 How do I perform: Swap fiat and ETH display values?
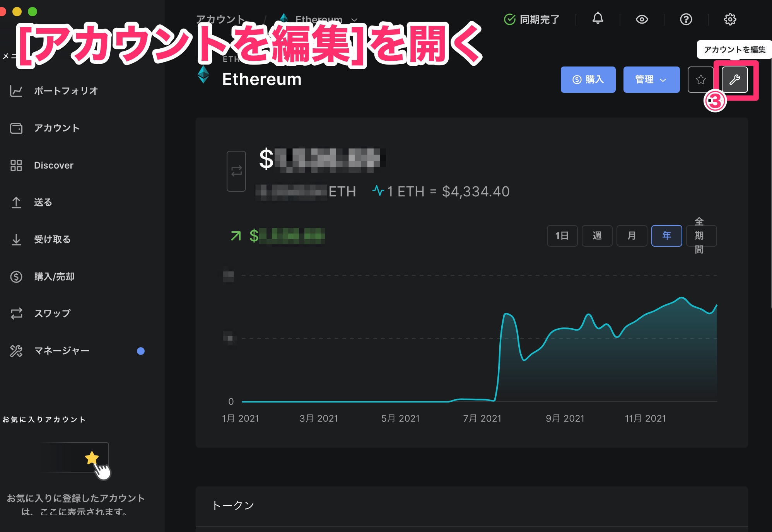point(236,171)
